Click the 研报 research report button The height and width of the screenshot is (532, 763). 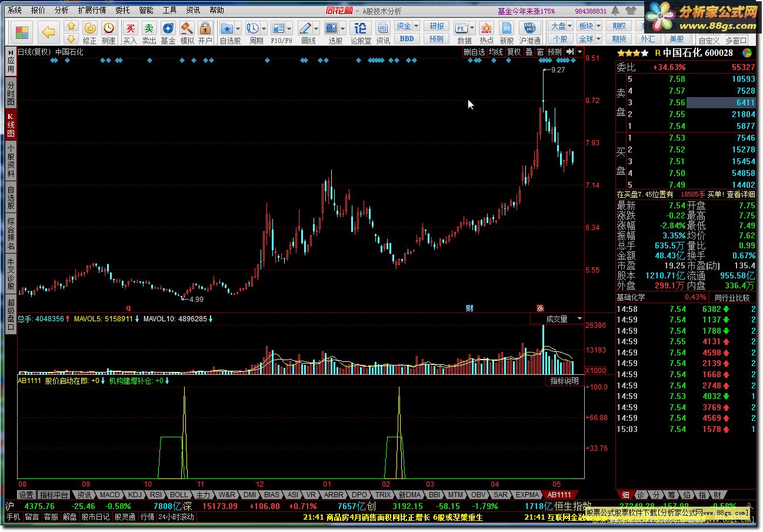coord(437,26)
